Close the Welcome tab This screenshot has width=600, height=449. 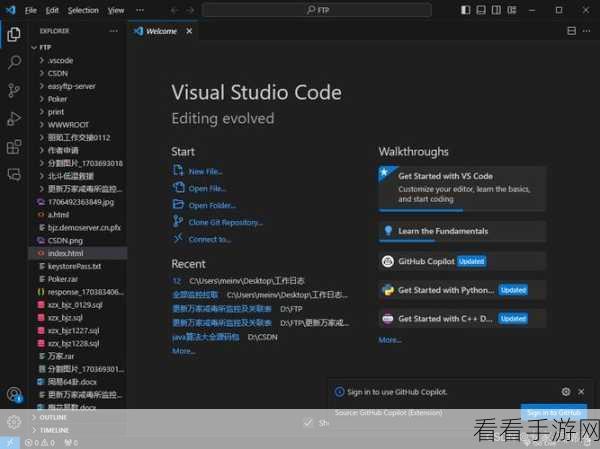pos(189,31)
